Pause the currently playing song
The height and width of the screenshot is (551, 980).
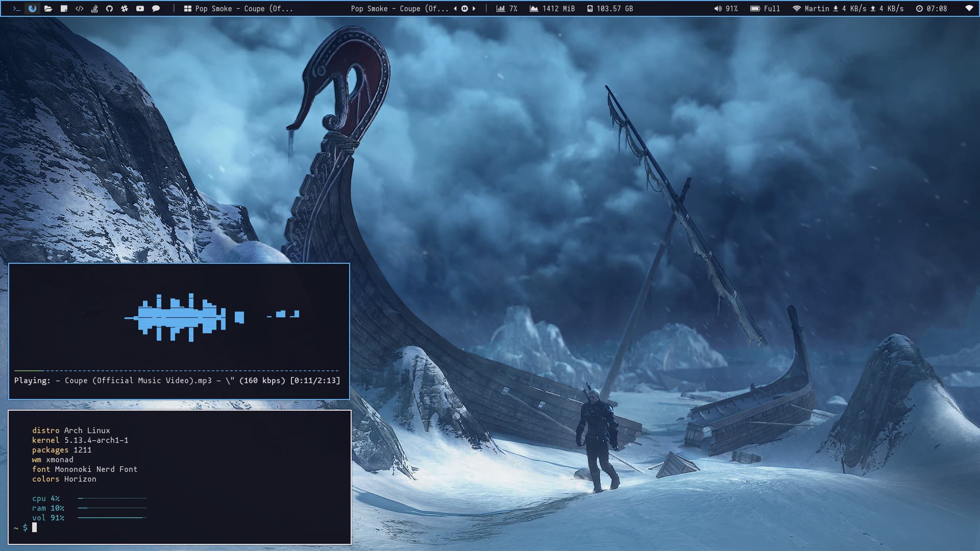(x=464, y=9)
